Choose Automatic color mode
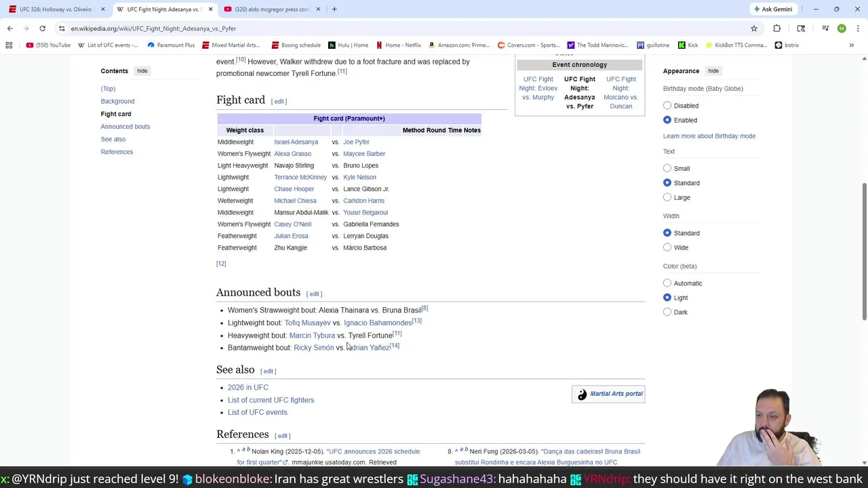 (x=667, y=283)
